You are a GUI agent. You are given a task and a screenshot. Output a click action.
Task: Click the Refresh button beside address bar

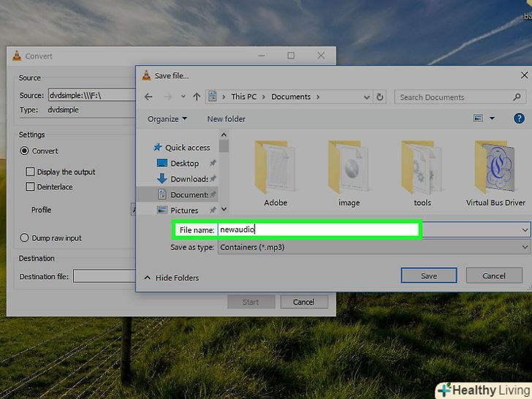click(379, 96)
